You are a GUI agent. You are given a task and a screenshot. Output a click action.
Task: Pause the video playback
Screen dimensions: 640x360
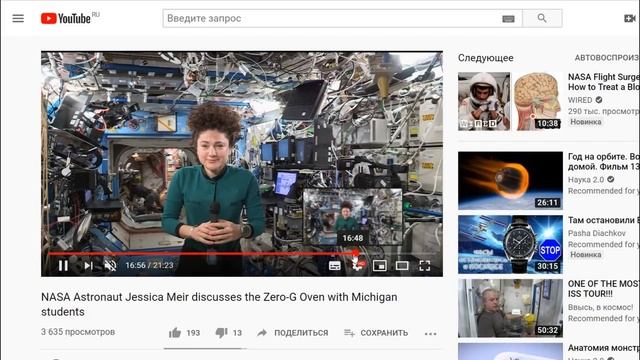point(63,266)
